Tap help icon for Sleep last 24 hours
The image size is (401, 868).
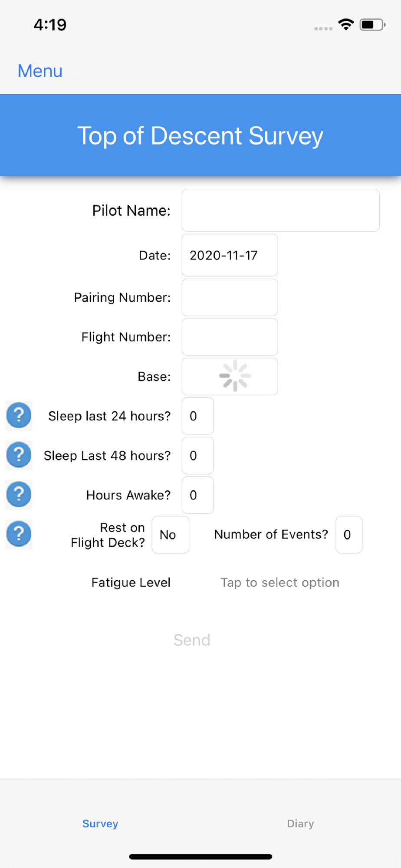point(19,415)
